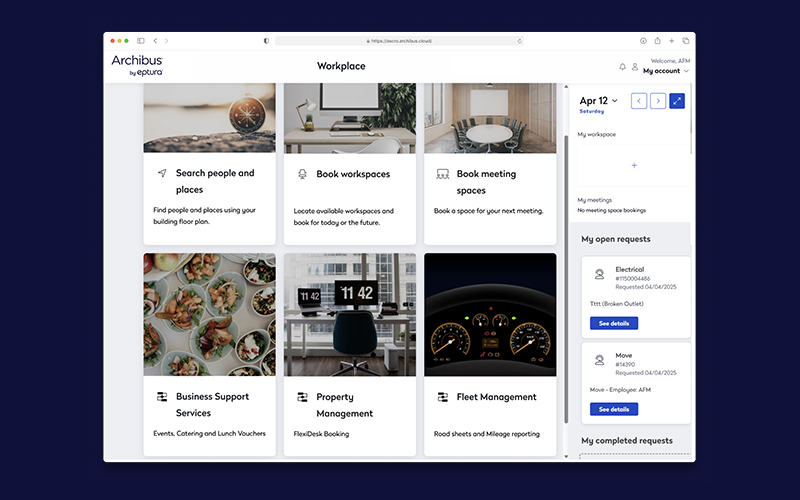Click the My open requests heading

[x=616, y=239]
